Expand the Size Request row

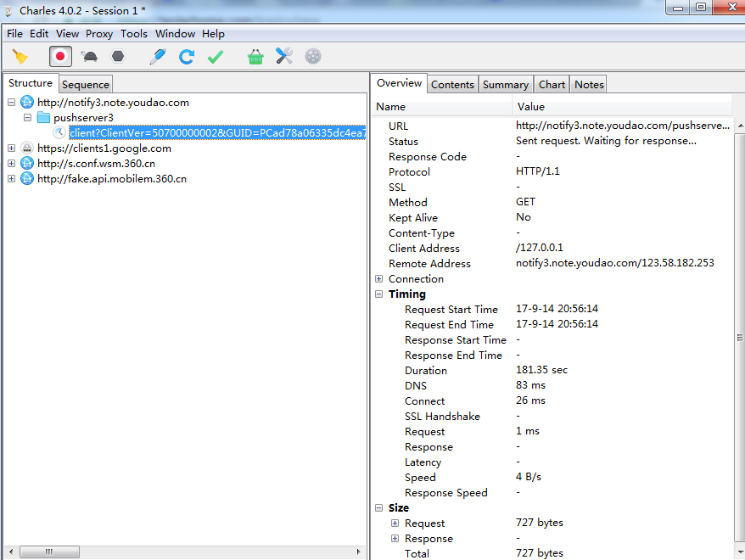click(395, 523)
